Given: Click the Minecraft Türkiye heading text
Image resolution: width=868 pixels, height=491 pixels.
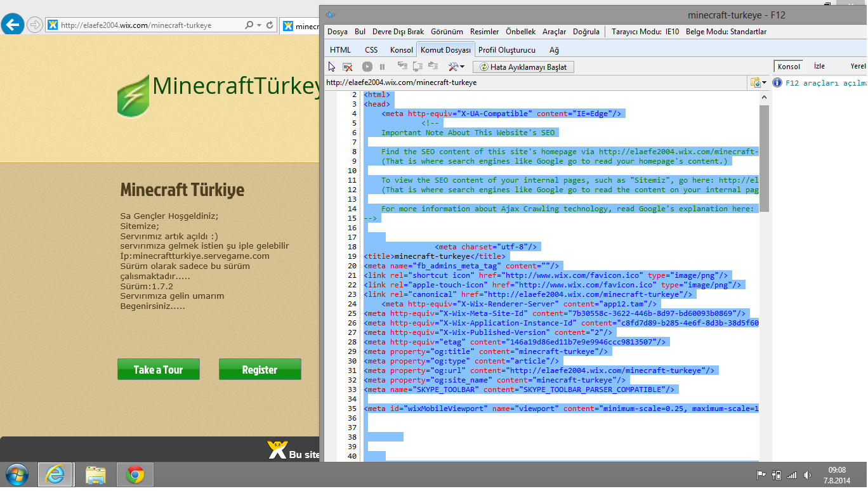Looking at the screenshot, I should 182,190.
